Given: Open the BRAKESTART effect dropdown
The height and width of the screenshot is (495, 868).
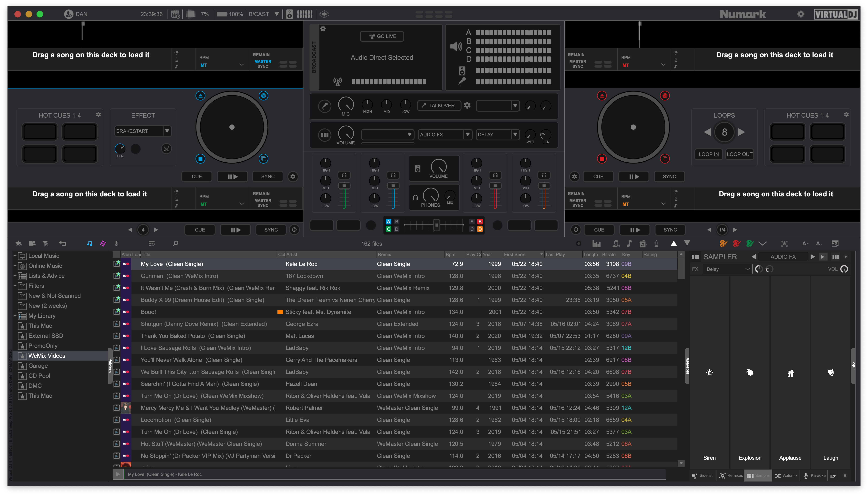Looking at the screenshot, I should 167,131.
